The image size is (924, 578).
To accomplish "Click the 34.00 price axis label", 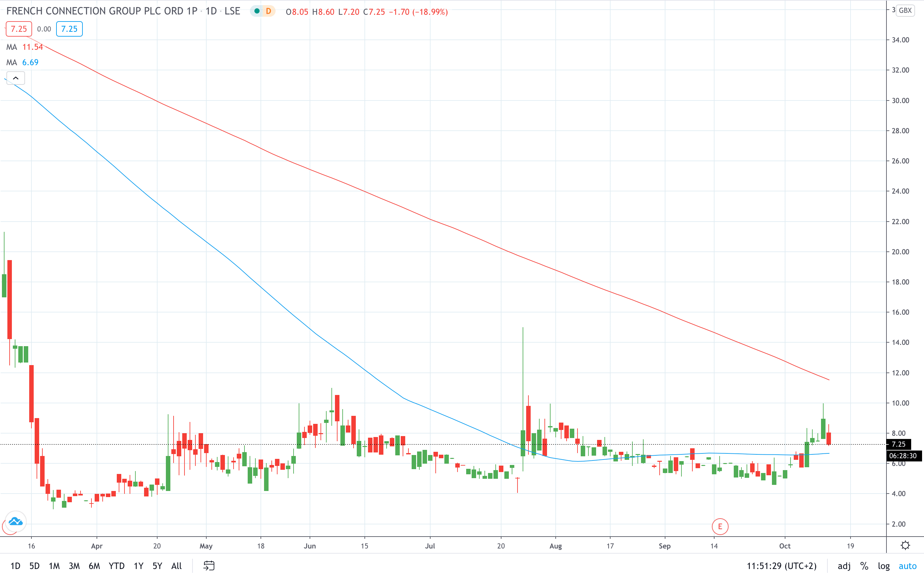I will (900, 40).
